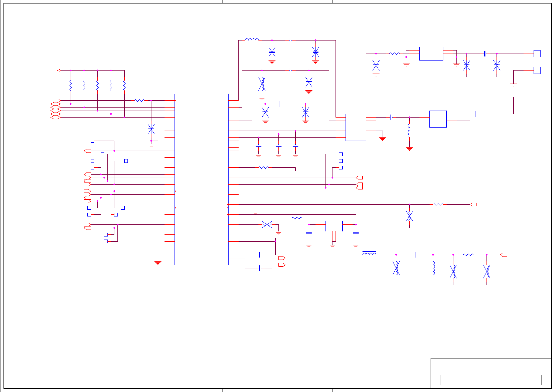Select the wide blue component box at top right
The image size is (555, 392).
(x=431, y=54)
